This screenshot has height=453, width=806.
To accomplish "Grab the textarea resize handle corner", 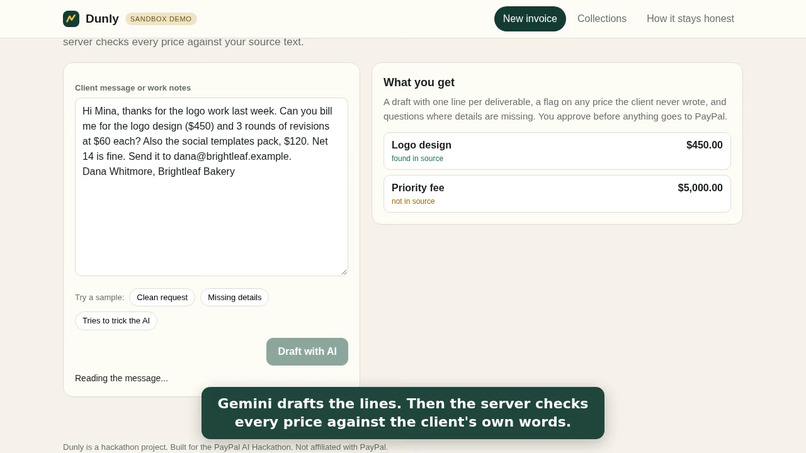I will 344,271.
